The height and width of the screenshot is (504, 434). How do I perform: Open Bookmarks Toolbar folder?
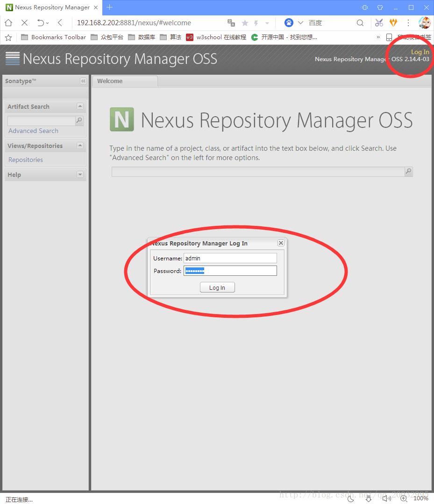tap(53, 37)
